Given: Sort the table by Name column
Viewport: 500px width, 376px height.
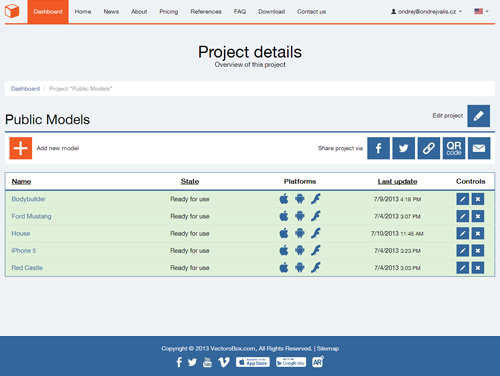Looking at the screenshot, I should click(21, 181).
